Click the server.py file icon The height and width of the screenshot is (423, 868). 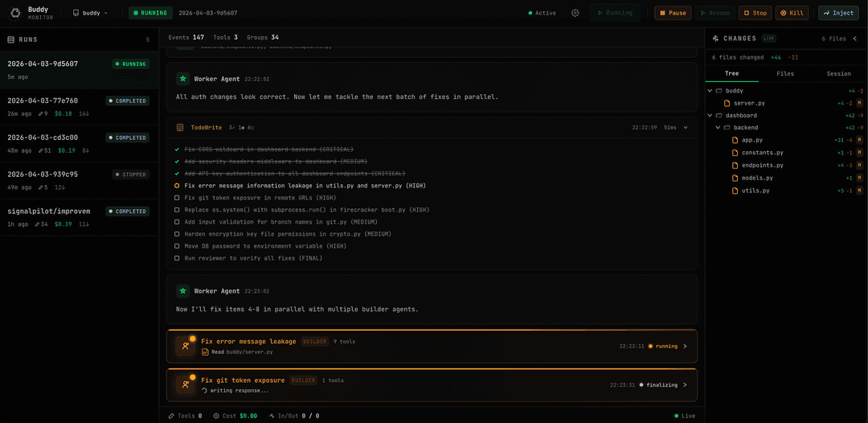tap(727, 103)
